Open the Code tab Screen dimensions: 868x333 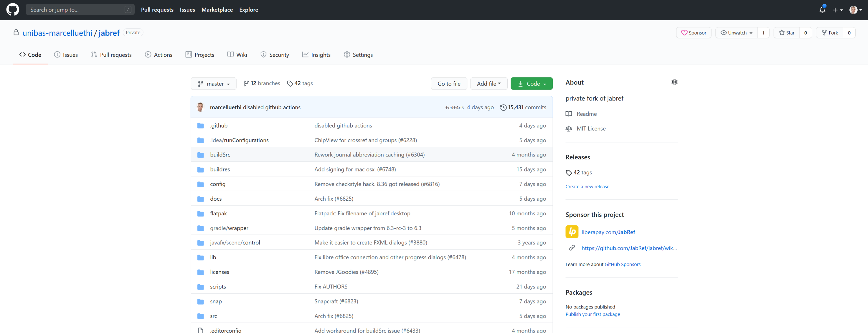[x=30, y=55]
